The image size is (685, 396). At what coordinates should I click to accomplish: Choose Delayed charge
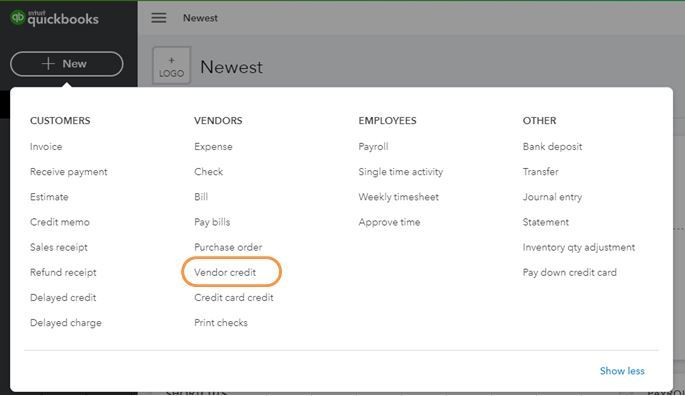click(x=66, y=323)
